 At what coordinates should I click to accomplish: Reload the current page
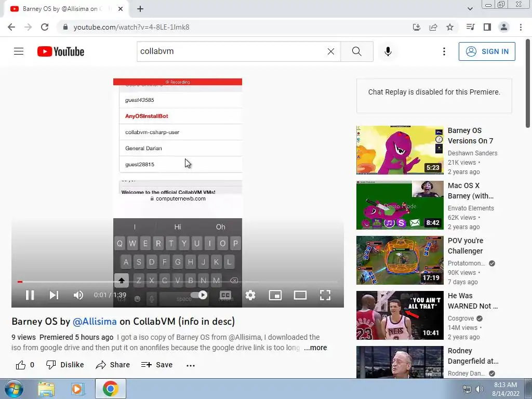click(45, 27)
